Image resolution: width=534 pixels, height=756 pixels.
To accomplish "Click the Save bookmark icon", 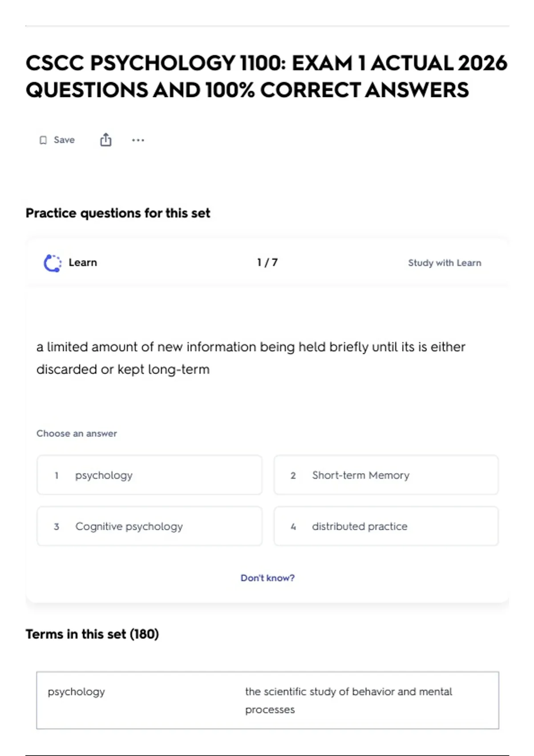I will (43, 140).
